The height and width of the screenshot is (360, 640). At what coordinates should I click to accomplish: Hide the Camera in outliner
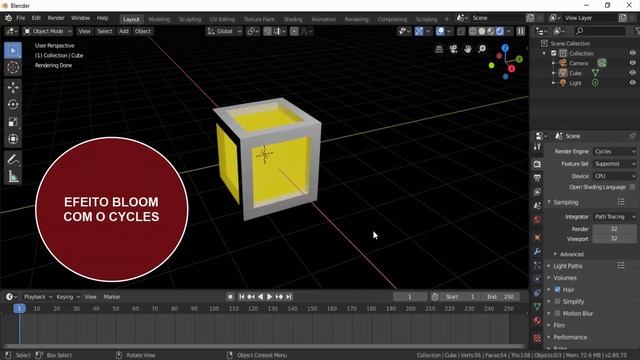pyautogui.click(x=632, y=63)
